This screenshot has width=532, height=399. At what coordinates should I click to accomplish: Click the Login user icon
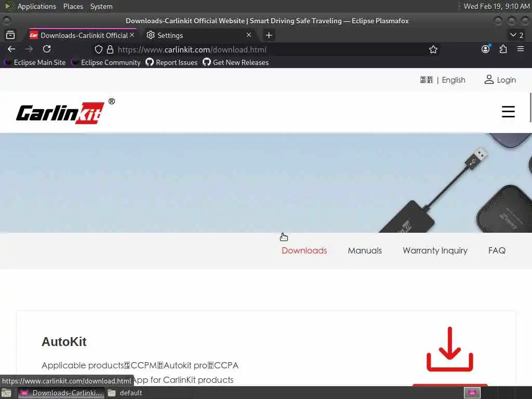coord(489,79)
